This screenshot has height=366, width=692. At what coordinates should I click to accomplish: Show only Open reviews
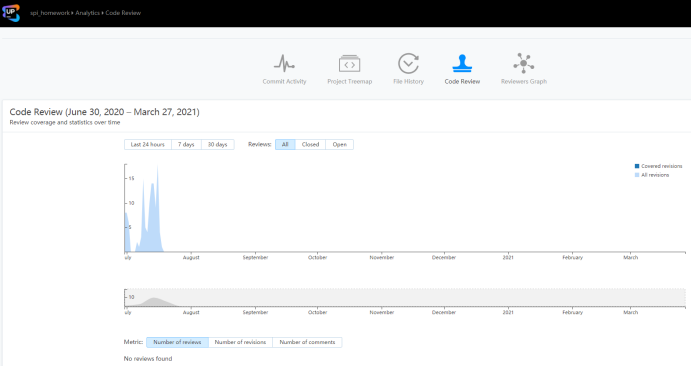point(339,144)
